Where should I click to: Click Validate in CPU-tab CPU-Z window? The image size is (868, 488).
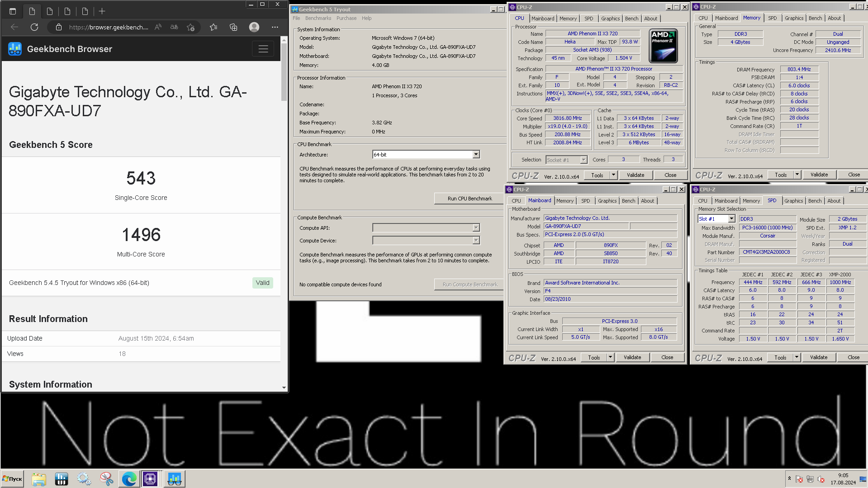tap(636, 175)
